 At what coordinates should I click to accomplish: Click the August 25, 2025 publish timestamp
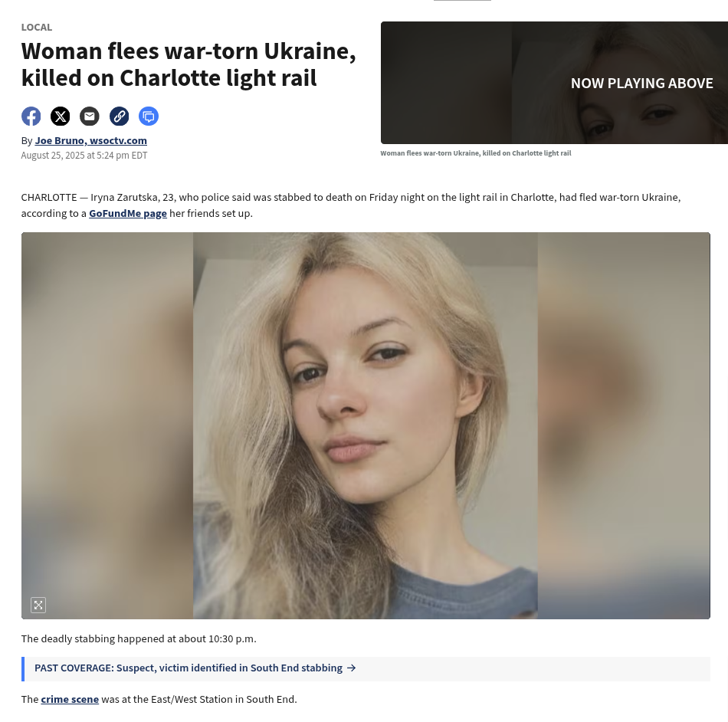(84, 155)
